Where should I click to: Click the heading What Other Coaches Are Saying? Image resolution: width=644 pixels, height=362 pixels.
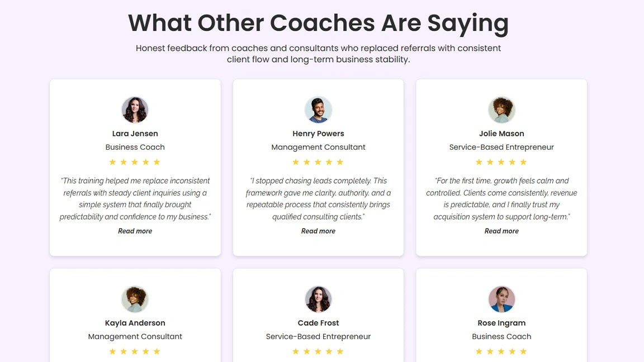(x=318, y=23)
